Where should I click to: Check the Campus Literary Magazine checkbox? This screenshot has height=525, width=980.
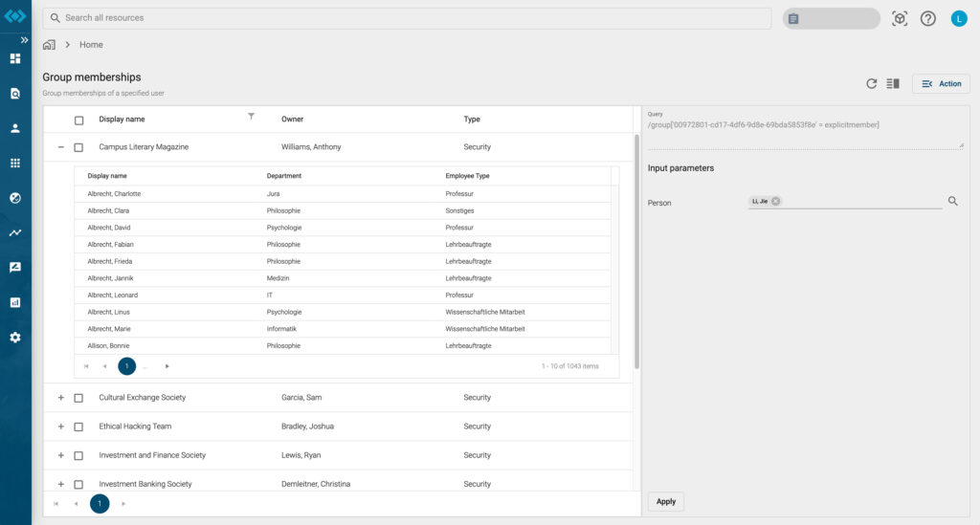point(78,148)
